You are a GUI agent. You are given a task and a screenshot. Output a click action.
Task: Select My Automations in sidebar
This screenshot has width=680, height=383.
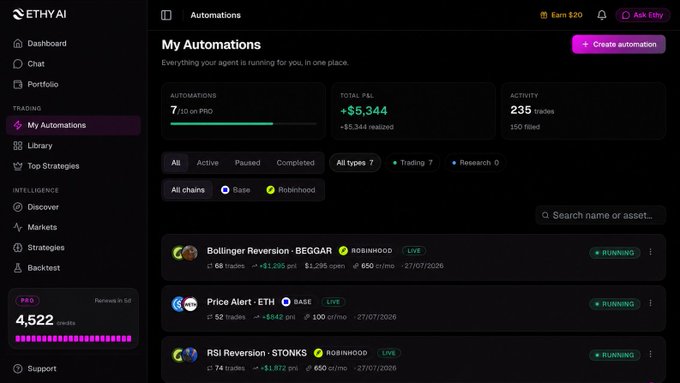[73, 125]
